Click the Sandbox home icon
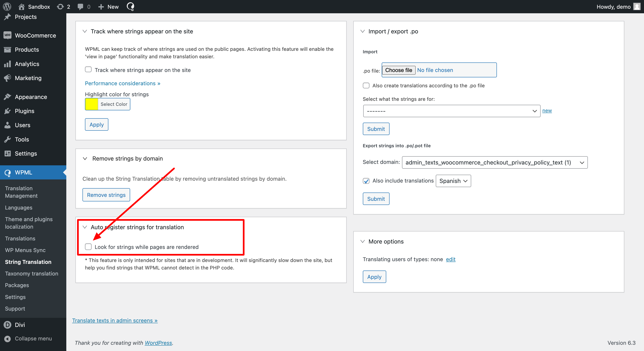Screen dimensions: 644x351 22,6
